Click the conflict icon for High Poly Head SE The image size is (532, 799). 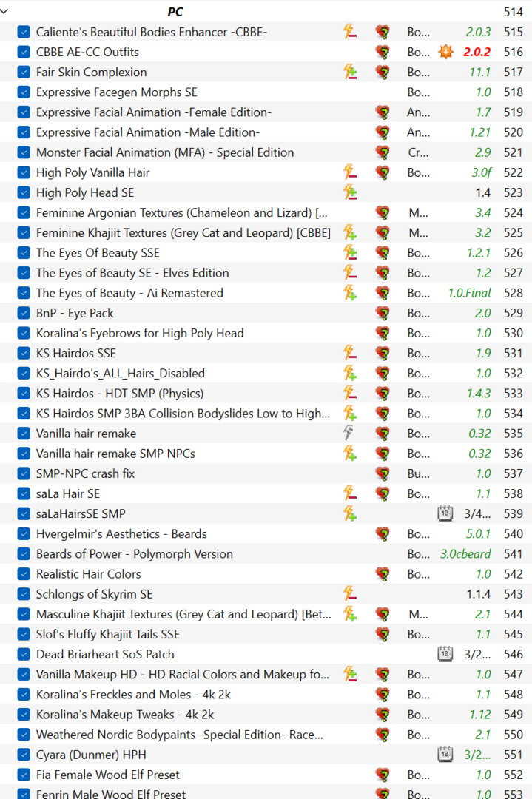[x=349, y=192]
